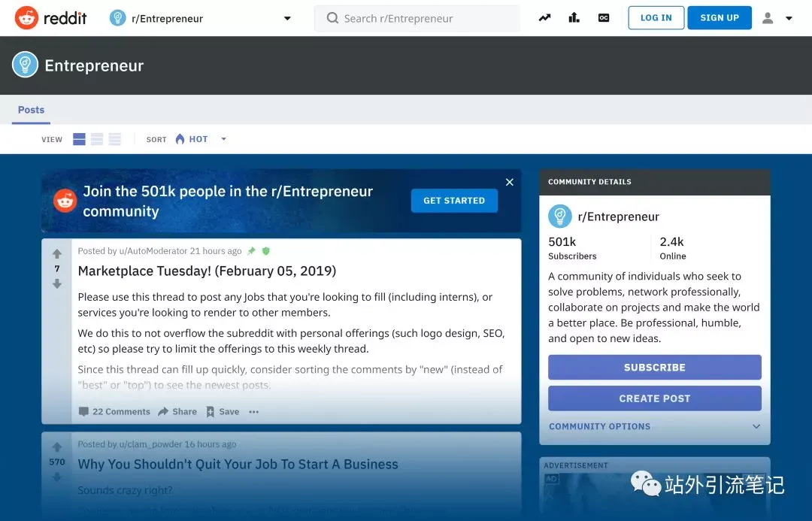
Task: Click Get Started in join banner
Action: tap(454, 201)
